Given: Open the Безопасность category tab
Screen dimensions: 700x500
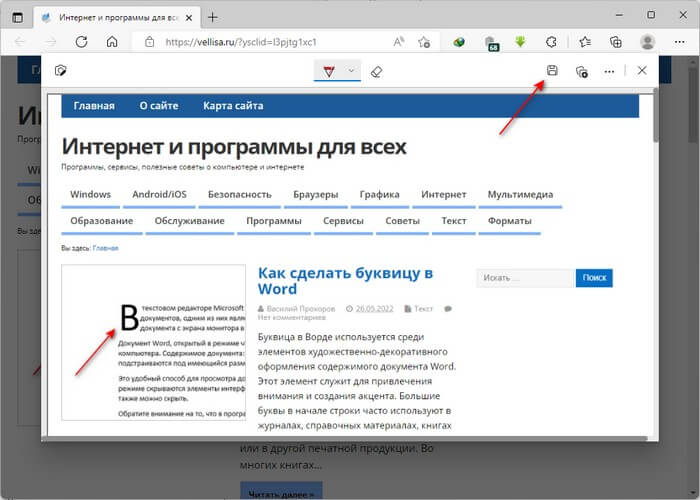Looking at the screenshot, I should 240,195.
